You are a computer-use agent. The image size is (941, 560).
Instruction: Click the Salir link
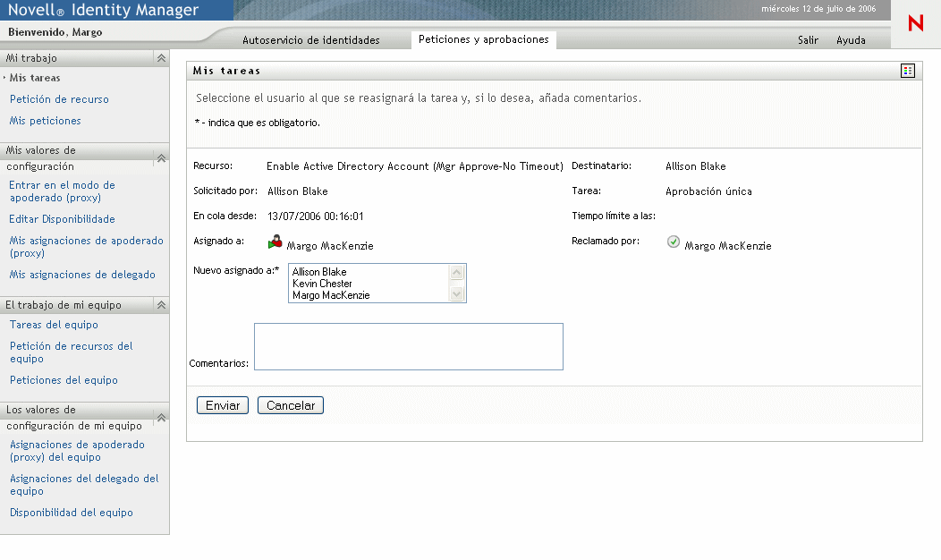coord(808,40)
